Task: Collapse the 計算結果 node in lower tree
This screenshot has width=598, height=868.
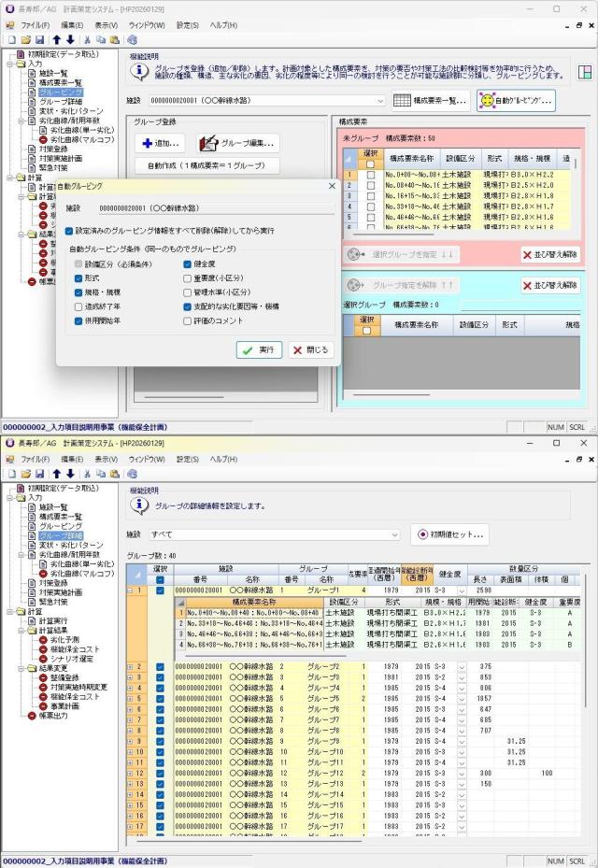Action: click(21, 630)
